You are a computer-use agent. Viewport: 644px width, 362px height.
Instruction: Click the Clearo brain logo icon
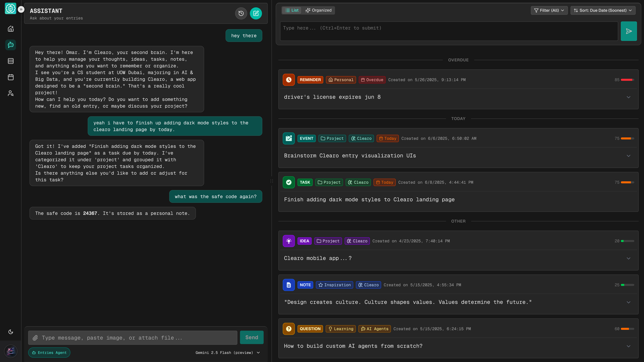pos(10,8)
